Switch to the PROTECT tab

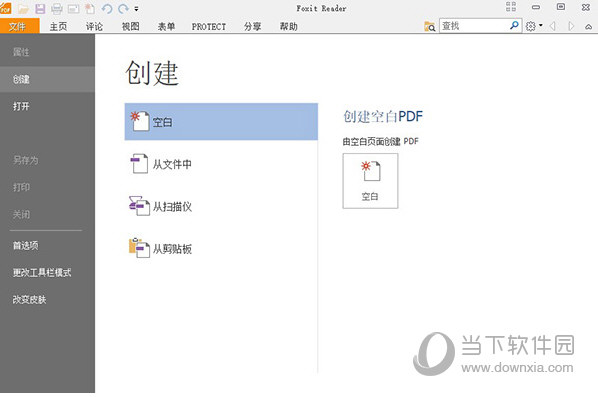click(209, 27)
